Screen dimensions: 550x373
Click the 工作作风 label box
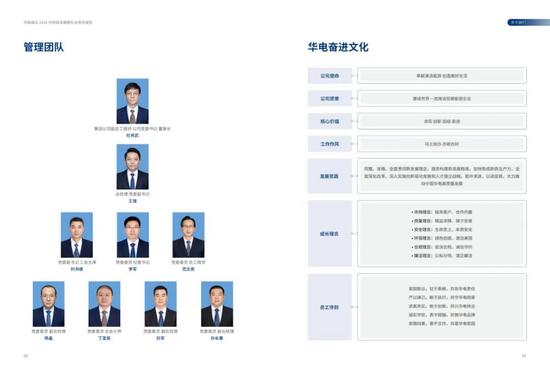pyautogui.click(x=330, y=144)
